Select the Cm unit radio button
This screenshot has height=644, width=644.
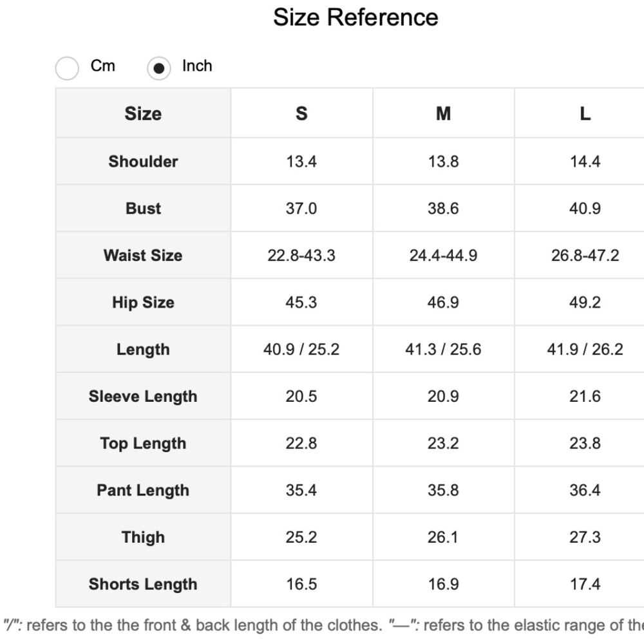[x=67, y=68]
